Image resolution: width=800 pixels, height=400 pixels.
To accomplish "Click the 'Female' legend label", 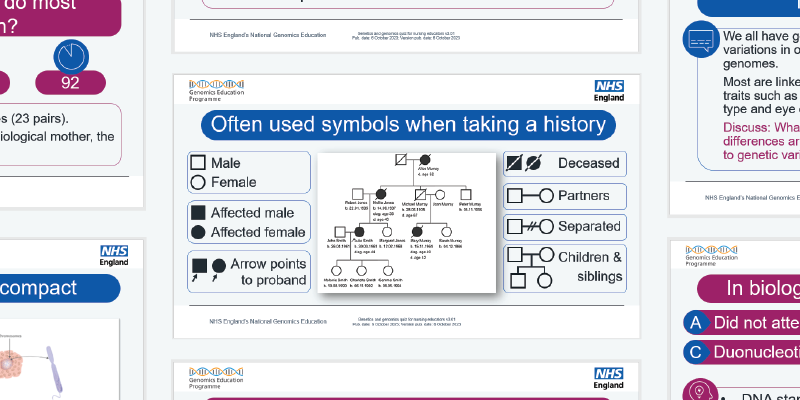I will click(234, 182).
